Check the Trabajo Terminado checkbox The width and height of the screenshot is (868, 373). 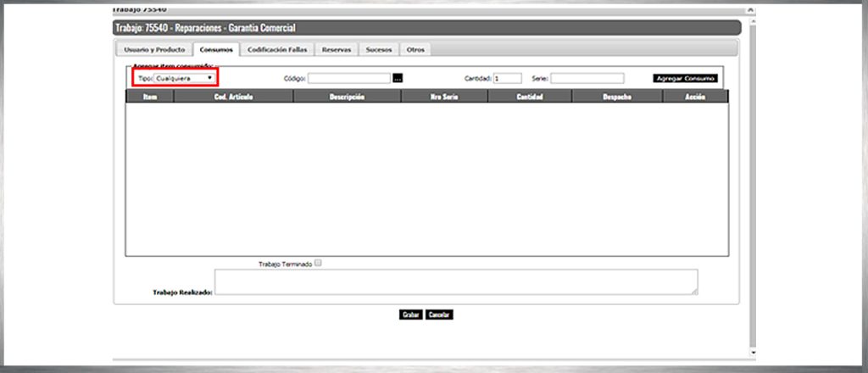[x=319, y=263]
